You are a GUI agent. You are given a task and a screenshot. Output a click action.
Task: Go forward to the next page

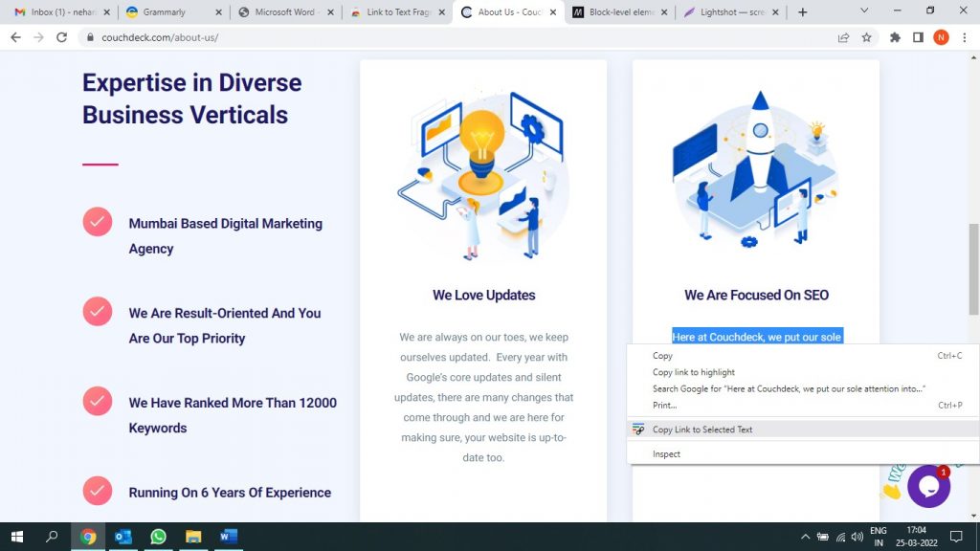[38, 37]
